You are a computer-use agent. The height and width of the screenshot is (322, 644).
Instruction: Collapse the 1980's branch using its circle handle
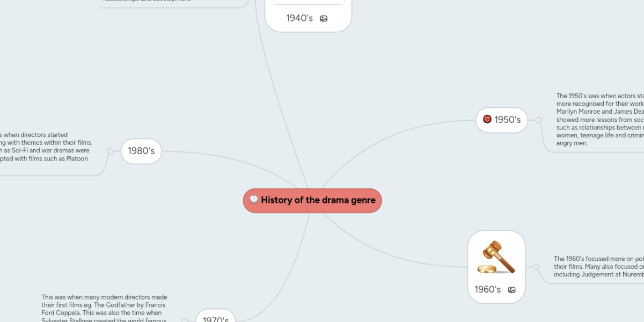click(110, 151)
